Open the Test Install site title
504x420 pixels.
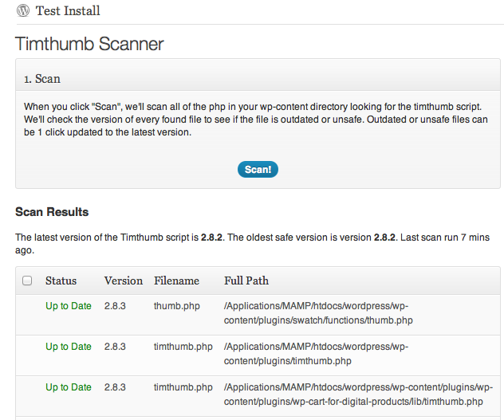[68, 11]
